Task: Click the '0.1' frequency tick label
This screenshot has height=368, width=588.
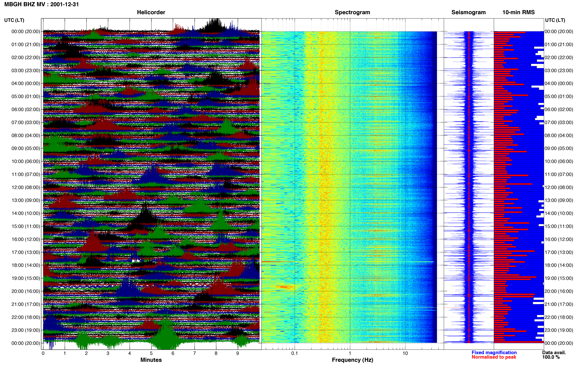Action: [295, 353]
